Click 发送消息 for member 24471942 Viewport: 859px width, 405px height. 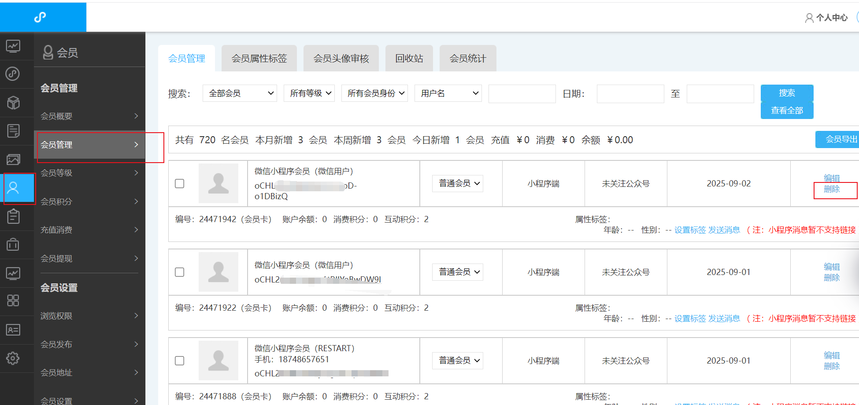[x=724, y=230]
